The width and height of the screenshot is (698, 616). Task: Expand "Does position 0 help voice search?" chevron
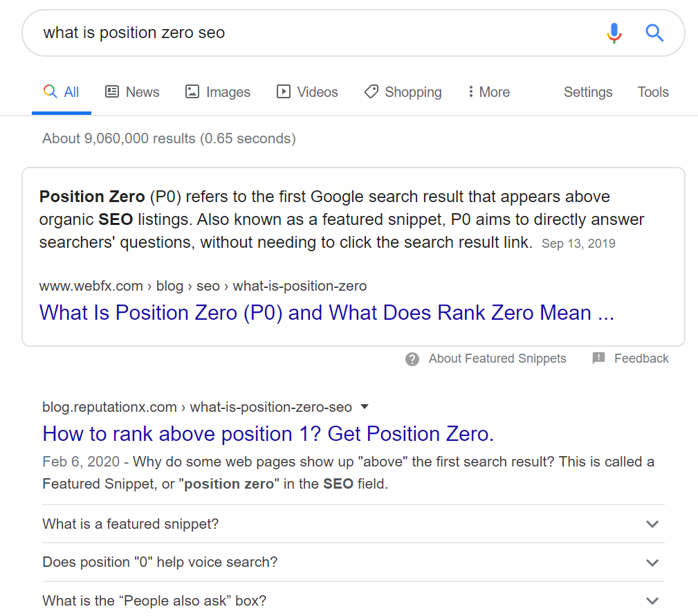(x=652, y=563)
